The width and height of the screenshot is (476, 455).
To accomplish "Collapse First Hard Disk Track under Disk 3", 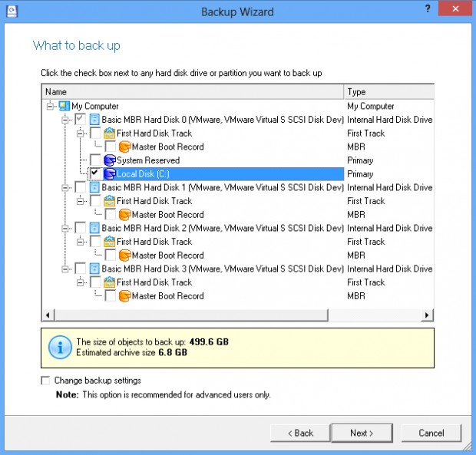I will pyautogui.click(x=80, y=282).
